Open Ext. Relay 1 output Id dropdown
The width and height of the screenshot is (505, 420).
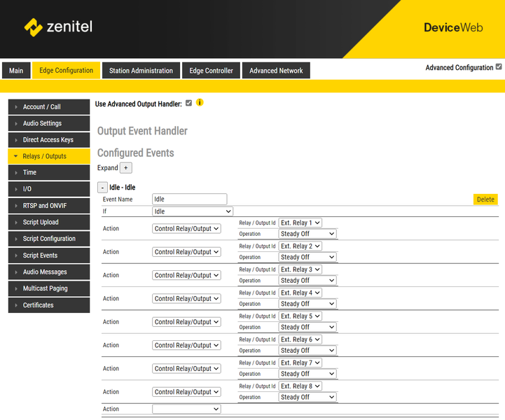(300, 223)
